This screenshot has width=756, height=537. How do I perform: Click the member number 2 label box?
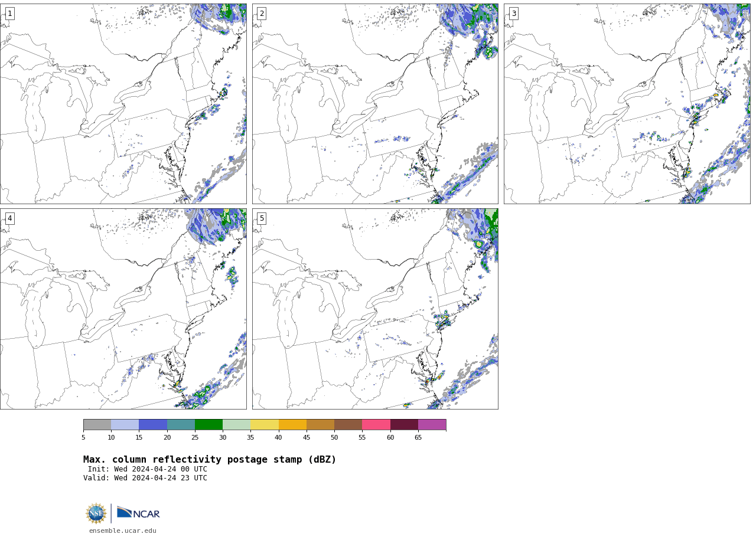click(262, 14)
